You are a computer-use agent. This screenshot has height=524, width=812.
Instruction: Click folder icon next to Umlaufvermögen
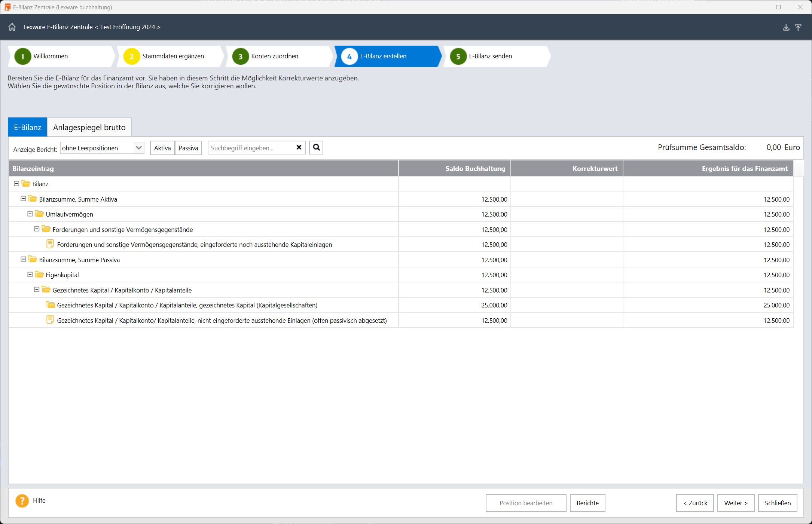coord(39,214)
